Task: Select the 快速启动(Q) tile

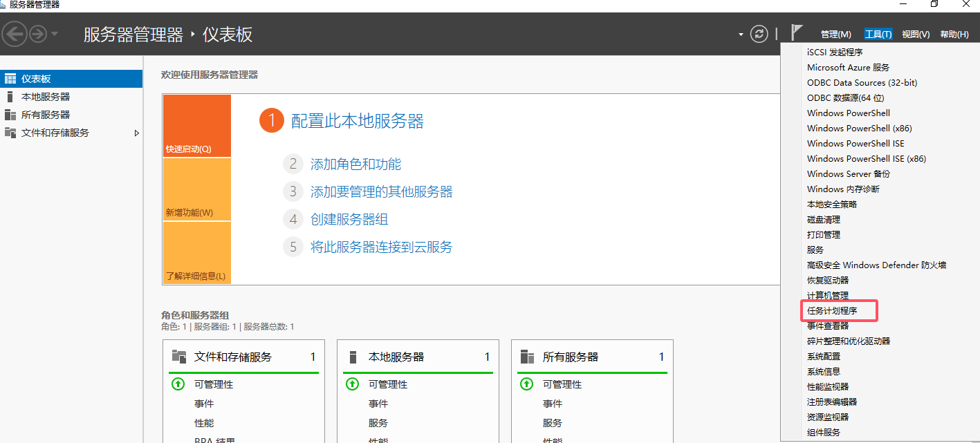Action: point(197,126)
